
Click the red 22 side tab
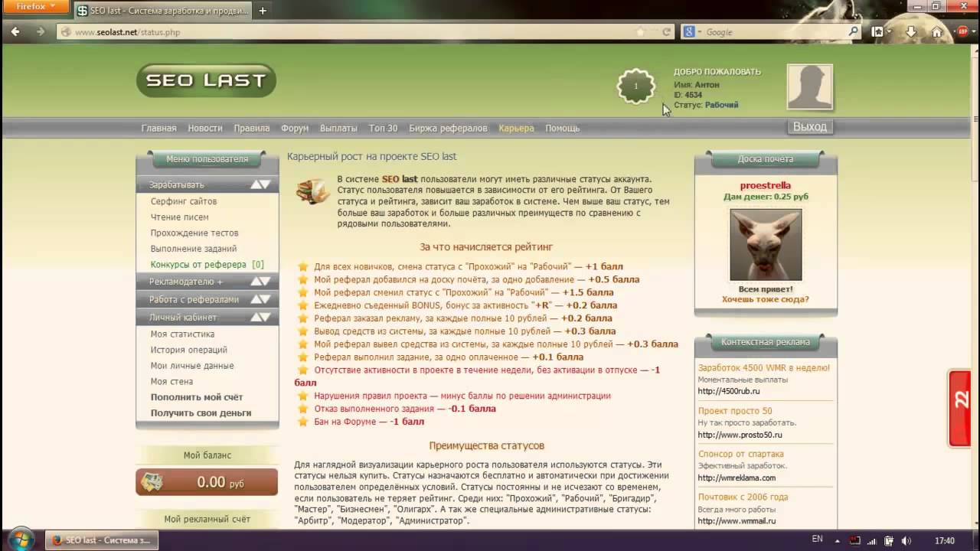pyautogui.click(x=962, y=408)
